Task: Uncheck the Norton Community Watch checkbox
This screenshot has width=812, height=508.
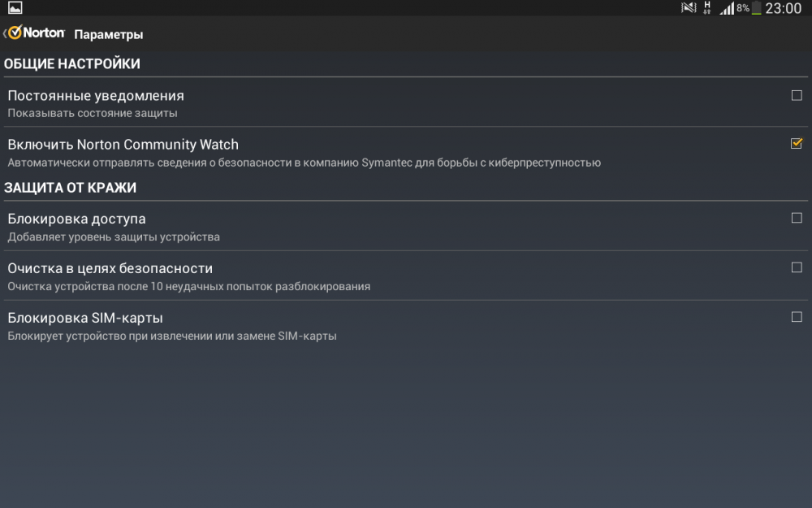Action: [797, 144]
